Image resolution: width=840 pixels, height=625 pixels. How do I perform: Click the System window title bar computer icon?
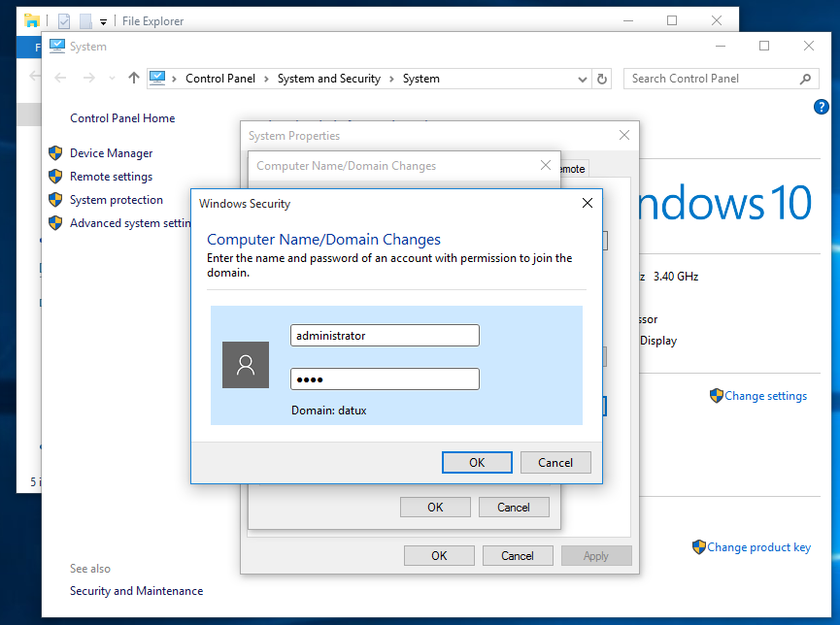[57, 46]
